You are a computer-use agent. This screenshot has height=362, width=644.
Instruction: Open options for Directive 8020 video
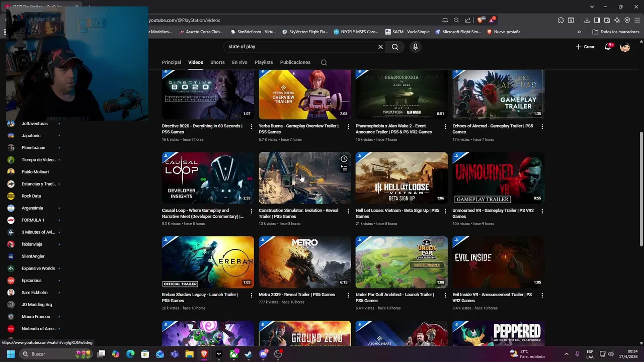(x=252, y=127)
